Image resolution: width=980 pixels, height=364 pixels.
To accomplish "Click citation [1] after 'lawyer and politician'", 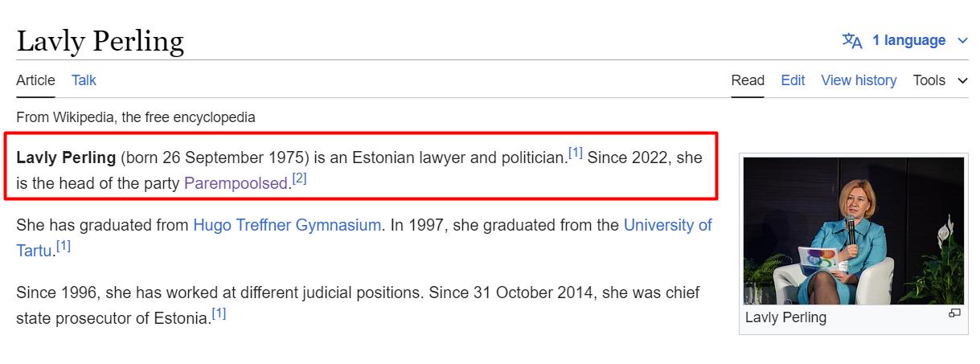I will pyautogui.click(x=576, y=153).
